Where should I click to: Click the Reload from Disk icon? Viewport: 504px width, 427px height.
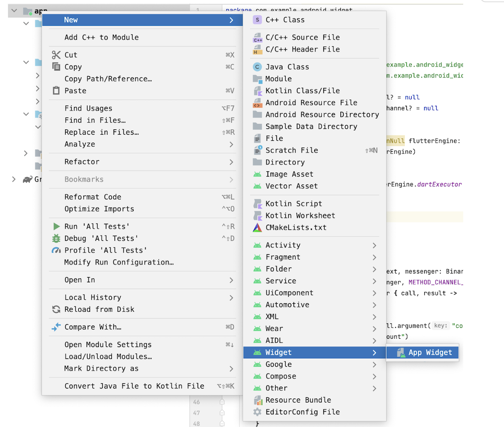pyautogui.click(x=56, y=309)
